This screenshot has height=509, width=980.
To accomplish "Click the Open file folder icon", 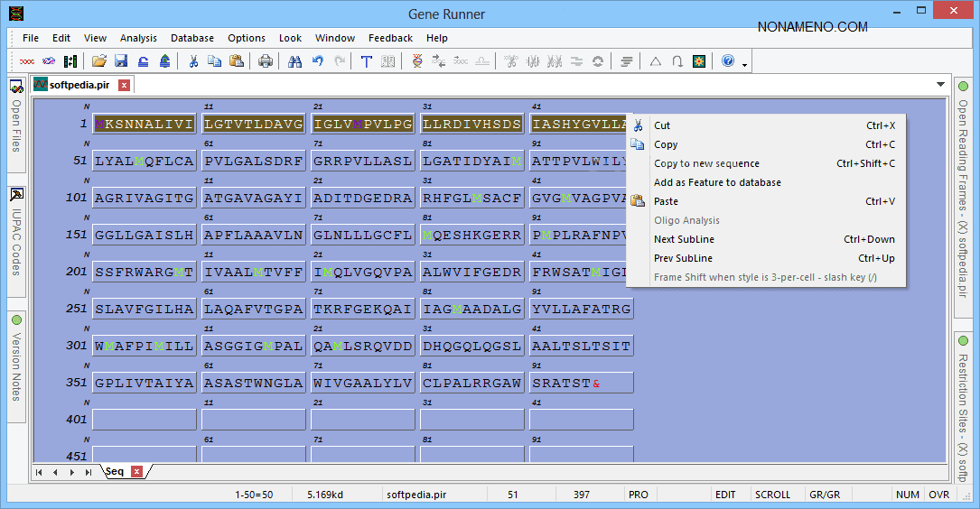I will point(99,61).
